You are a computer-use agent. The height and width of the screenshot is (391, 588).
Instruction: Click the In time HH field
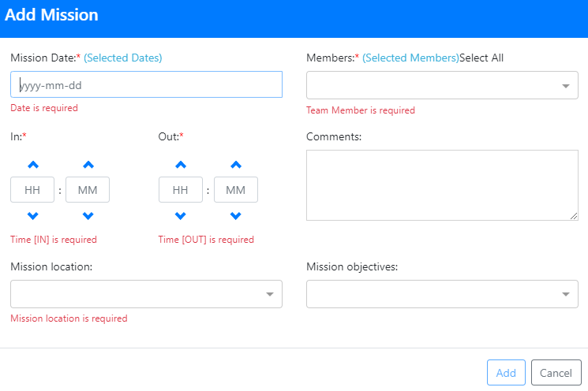[x=32, y=190]
